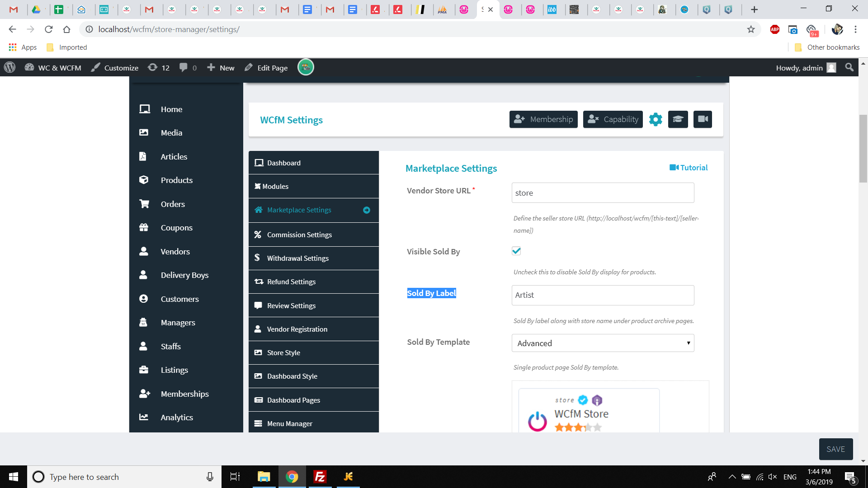Click the comments bubble in admin bar
Screen dimensions: 868x488
tap(188, 67)
